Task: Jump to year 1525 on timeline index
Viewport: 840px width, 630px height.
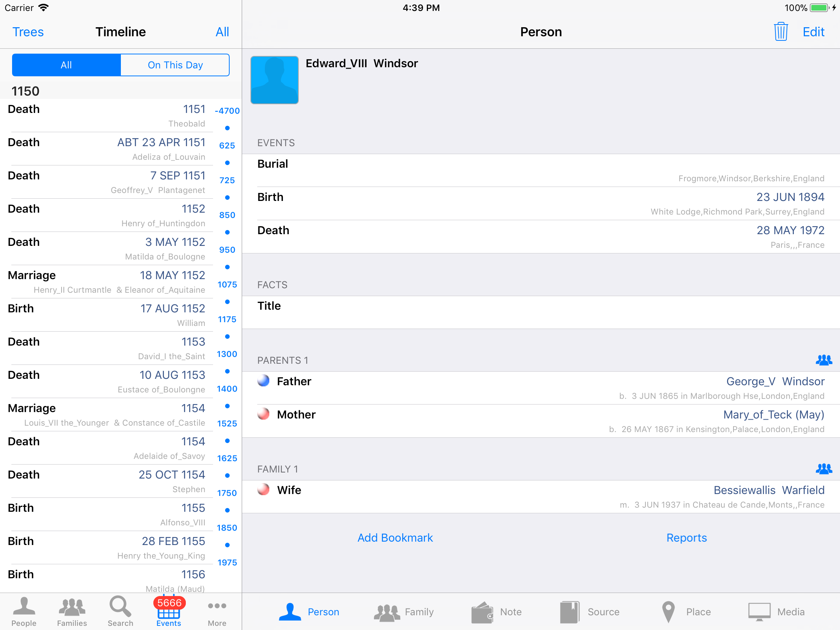Action: coord(227,423)
